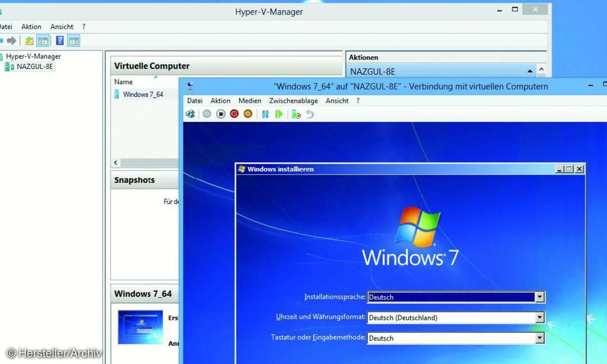Toggle action pane icon right of help icon
The height and width of the screenshot is (364, 607).
click(74, 41)
